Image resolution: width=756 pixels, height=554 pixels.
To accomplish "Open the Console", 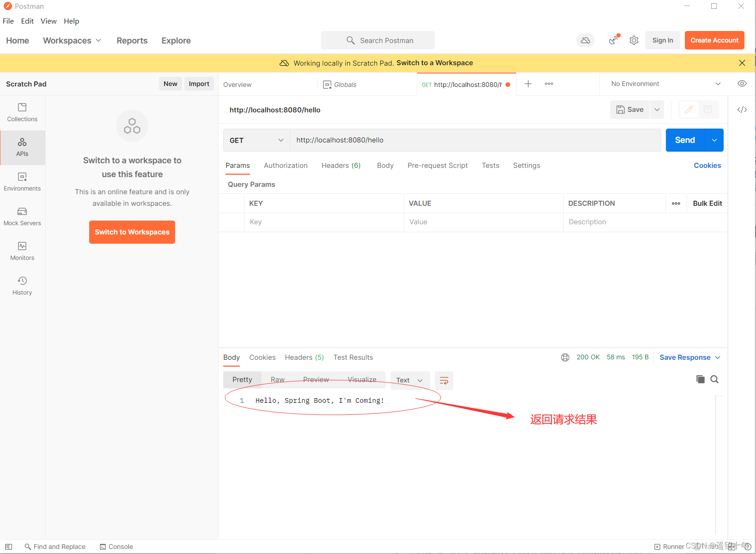I will [x=116, y=547].
